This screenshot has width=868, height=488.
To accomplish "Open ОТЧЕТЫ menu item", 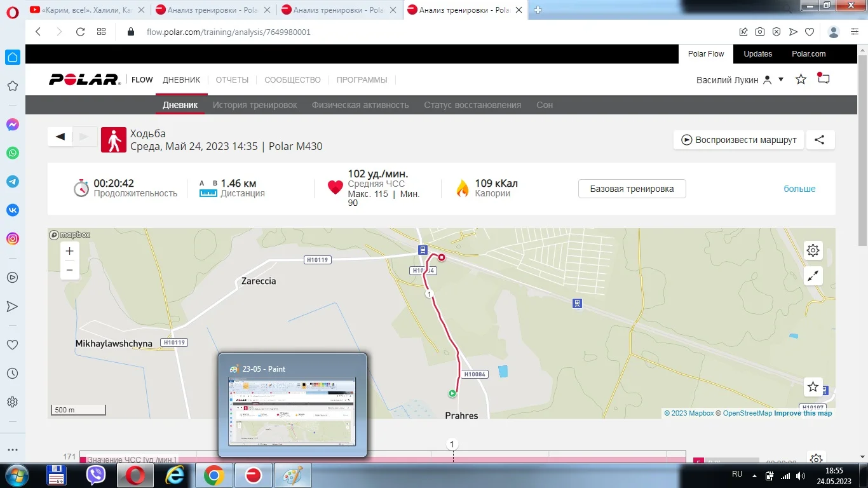I will pyautogui.click(x=232, y=80).
